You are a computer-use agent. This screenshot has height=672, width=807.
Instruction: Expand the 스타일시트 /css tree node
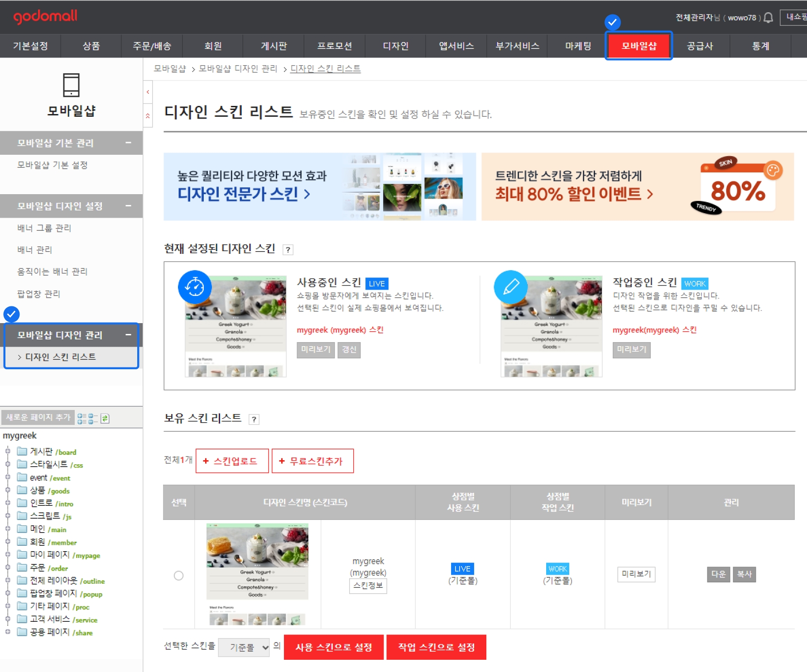8,464
